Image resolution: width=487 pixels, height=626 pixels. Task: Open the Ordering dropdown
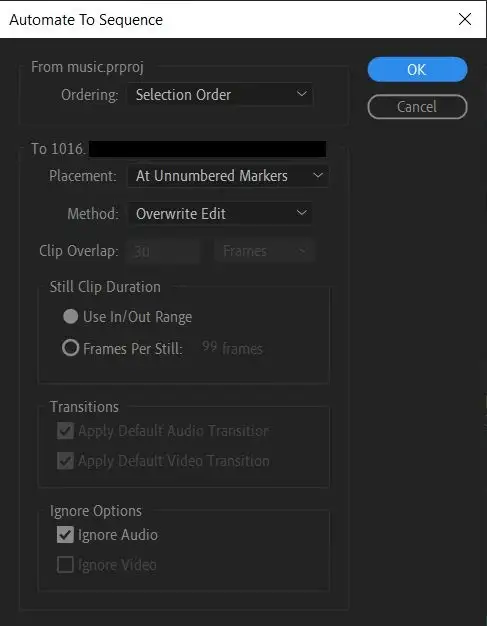(220, 95)
